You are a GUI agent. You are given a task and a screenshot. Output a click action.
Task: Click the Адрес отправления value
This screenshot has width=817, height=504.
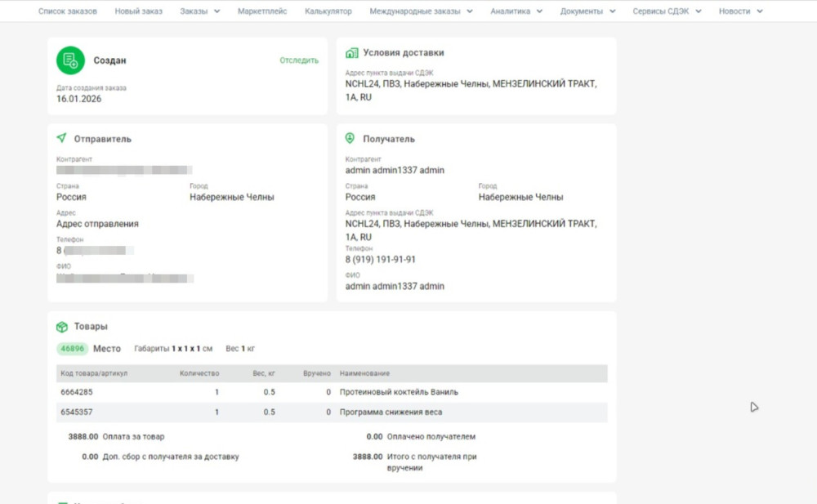click(97, 224)
